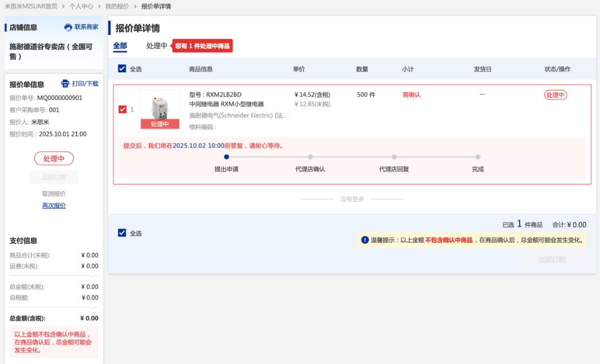
Task: Navigate to 我的报价 breadcrumb
Action: 117,6
